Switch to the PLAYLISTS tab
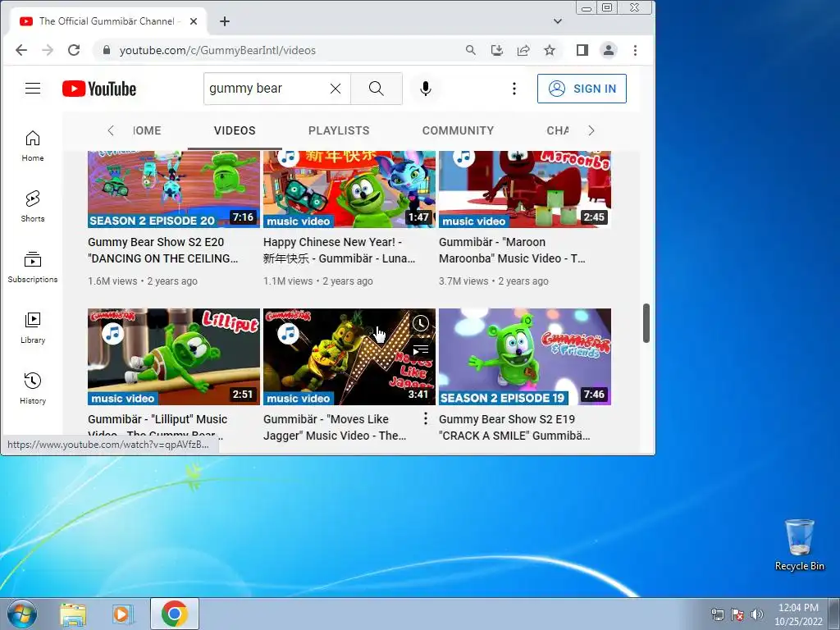Image resolution: width=840 pixels, height=630 pixels. (339, 130)
